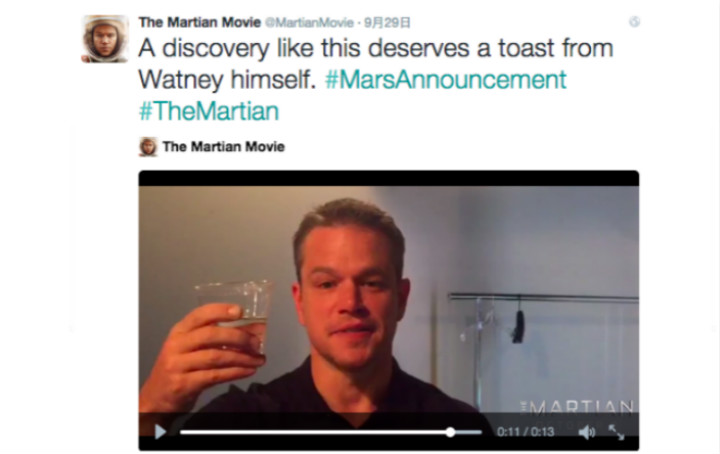Screen dimensions: 720x454
Task: Open the @MartianMovie handle
Action: [309, 22]
